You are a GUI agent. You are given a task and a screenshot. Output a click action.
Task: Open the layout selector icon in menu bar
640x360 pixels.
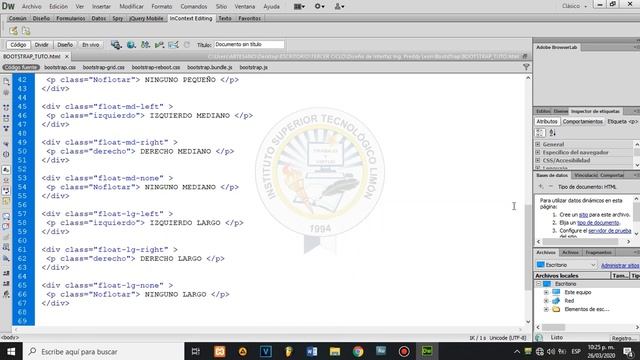(299, 6)
